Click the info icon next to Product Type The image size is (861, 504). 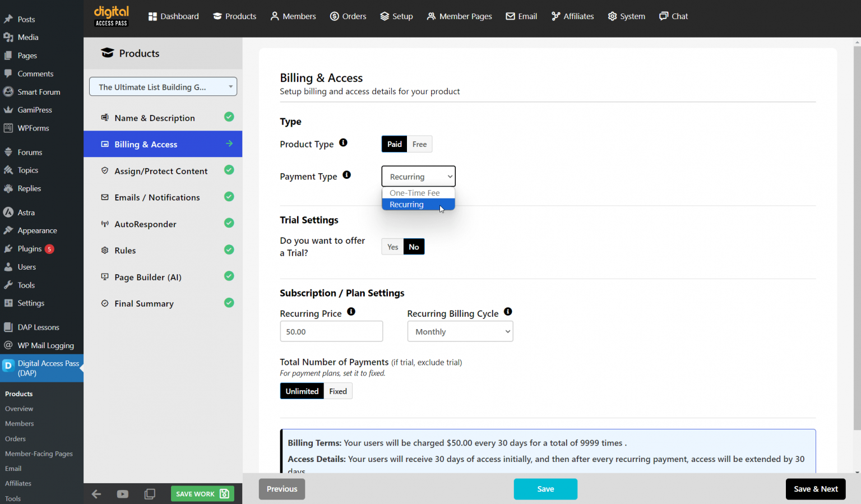tap(344, 142)
